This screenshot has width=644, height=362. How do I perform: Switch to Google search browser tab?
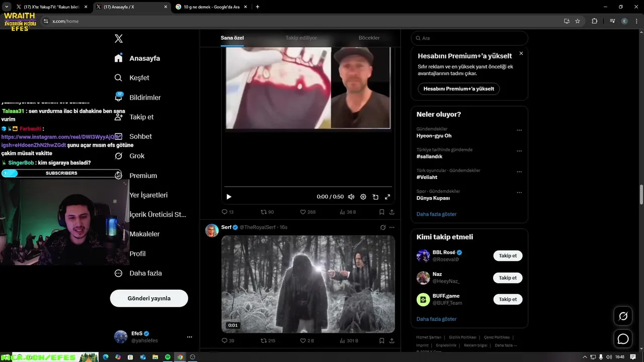(211, 7)
